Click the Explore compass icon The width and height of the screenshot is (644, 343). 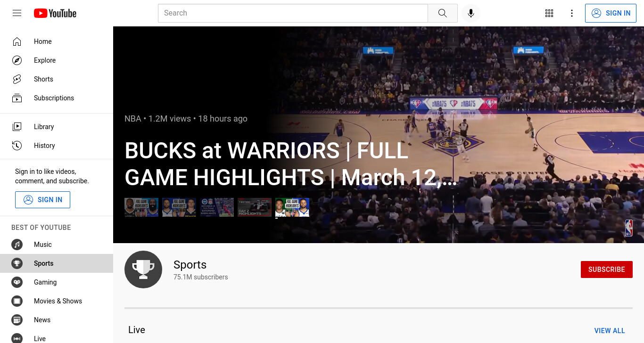tap(17, 60)
